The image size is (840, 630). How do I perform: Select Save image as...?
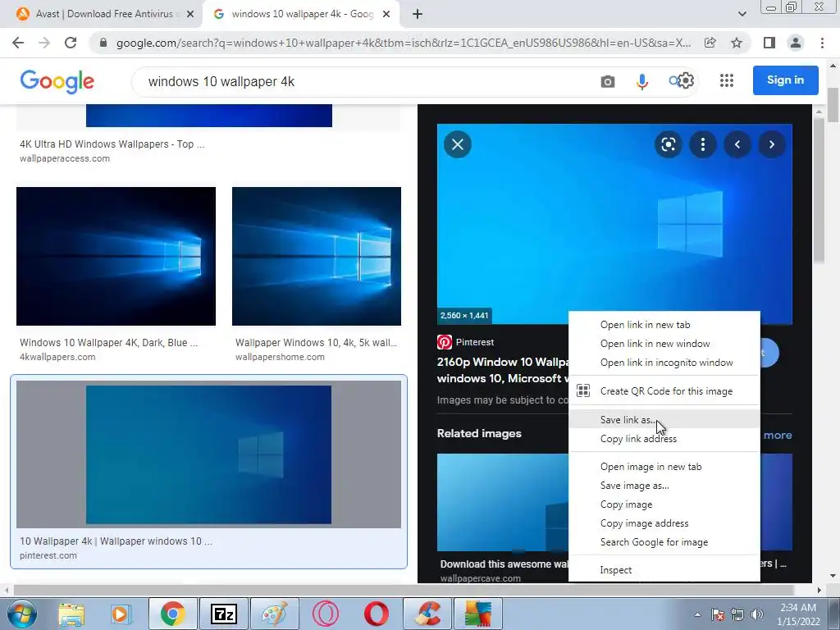tap(664, 486)
